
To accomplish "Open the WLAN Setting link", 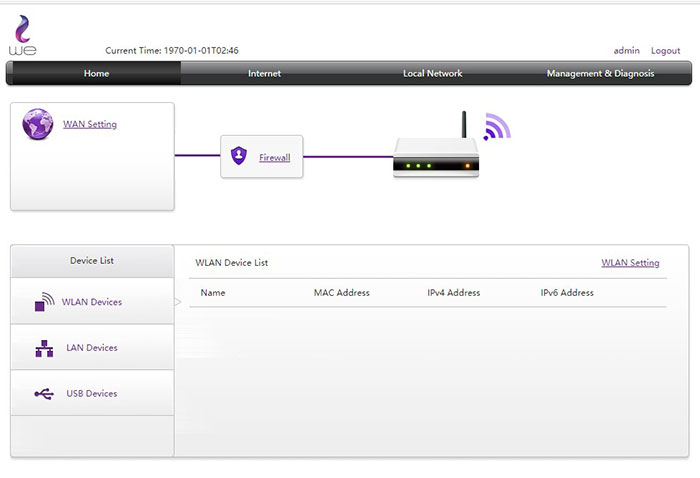I will [x=630, y=263].
